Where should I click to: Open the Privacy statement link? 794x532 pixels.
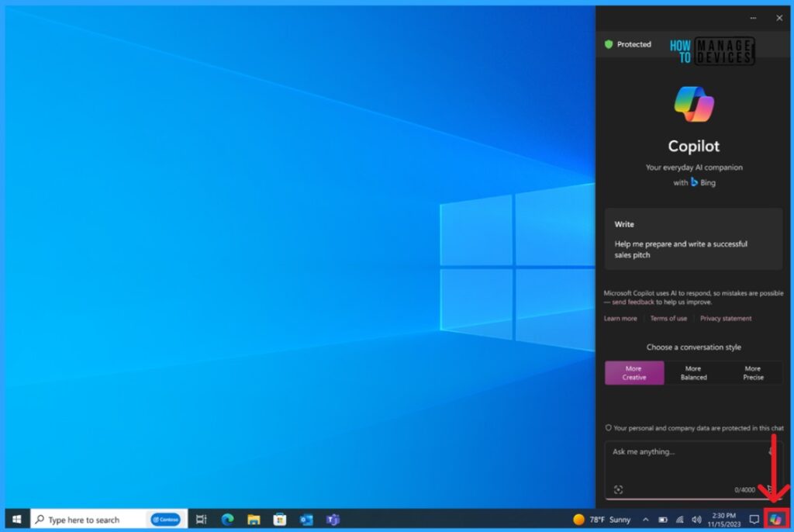point(726,318)
